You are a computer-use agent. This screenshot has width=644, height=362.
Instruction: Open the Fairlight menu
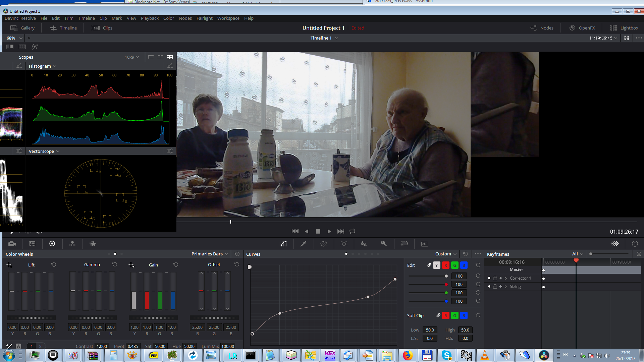pos(204,18)
